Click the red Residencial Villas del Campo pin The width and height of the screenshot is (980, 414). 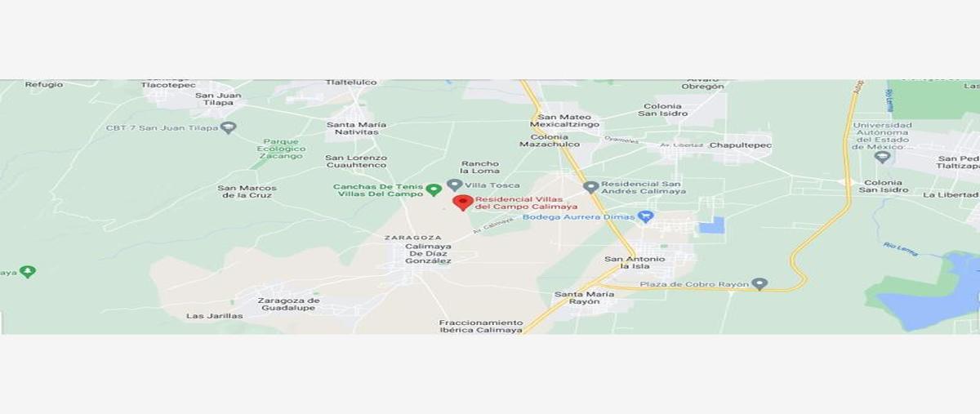[x=463, y=203]
